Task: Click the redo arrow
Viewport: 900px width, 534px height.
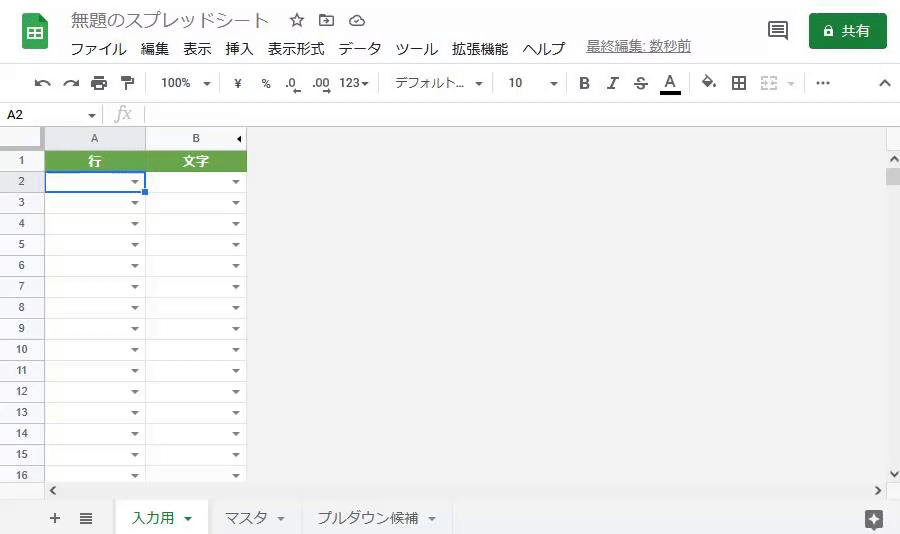Action: [x=71, y=83]
